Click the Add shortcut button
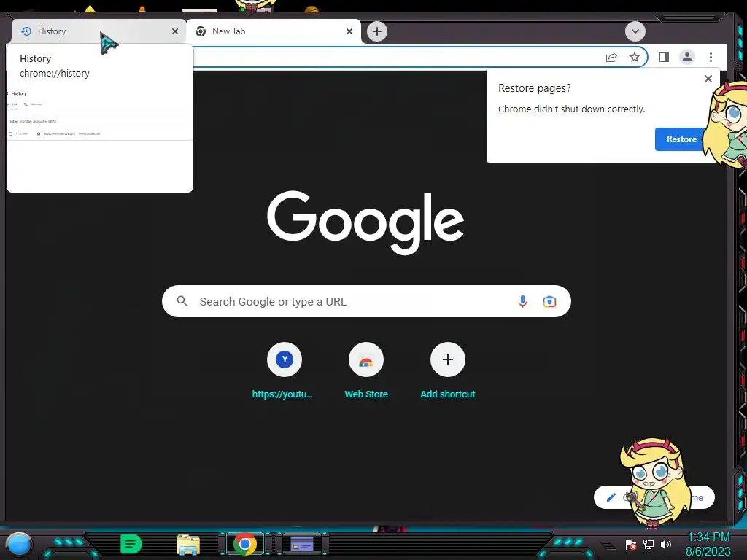The height and width of the screenshot is (560, 747). [447, 371]
